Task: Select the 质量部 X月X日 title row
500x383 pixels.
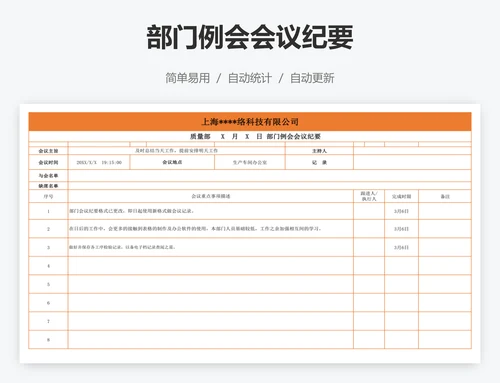Action: coord(250,136)
